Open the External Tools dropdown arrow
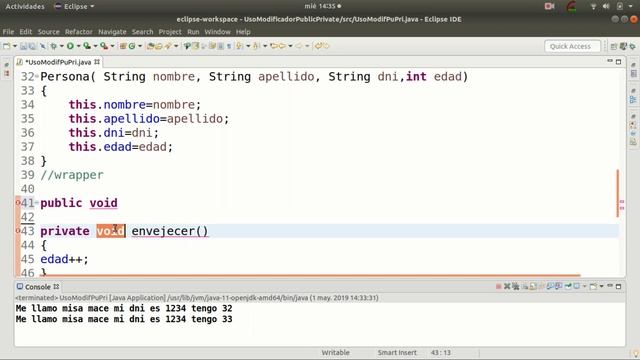 click(112, 46)
